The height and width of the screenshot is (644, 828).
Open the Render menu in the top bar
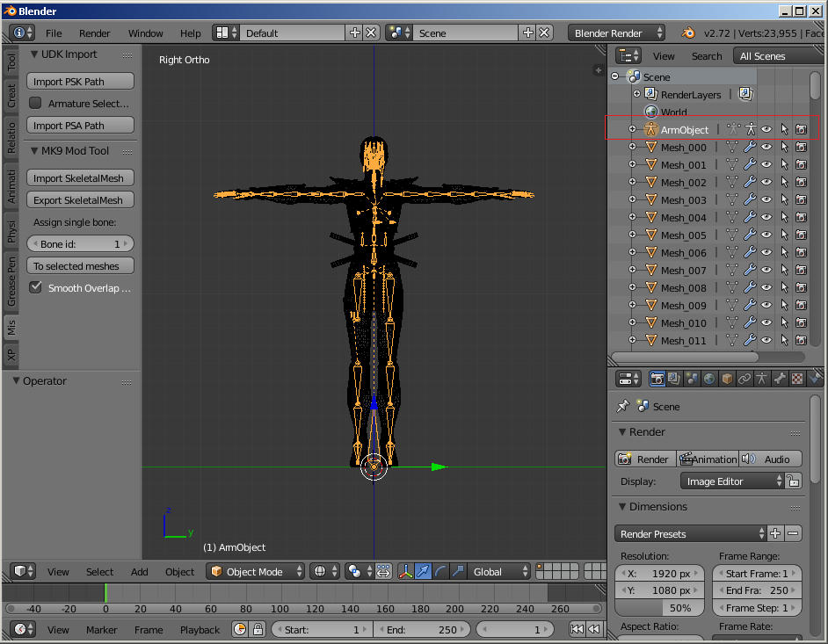point(94,33)
